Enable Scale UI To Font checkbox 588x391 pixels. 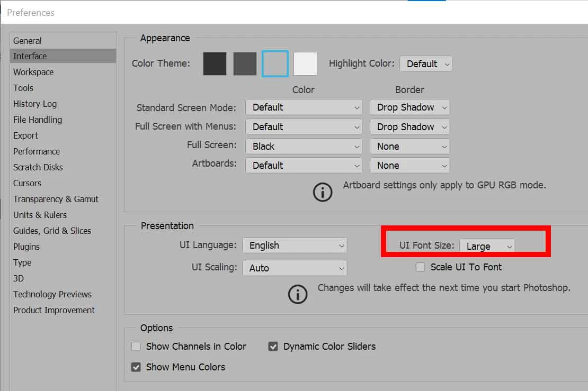pos(421,267)
